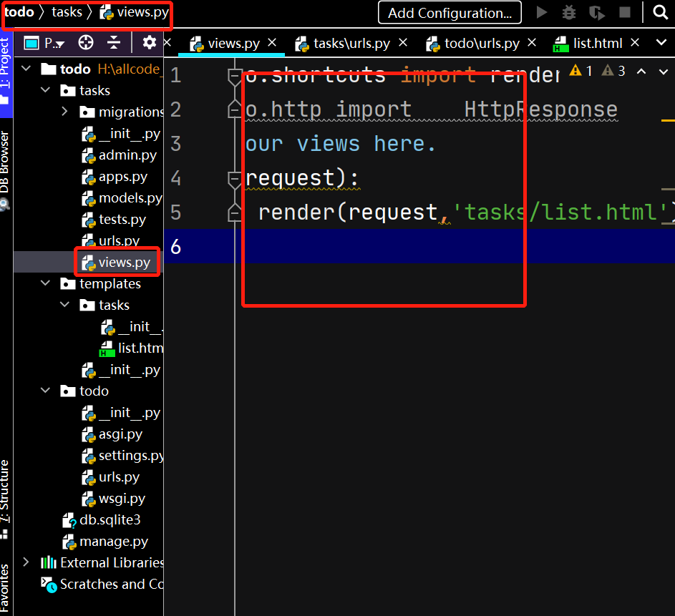Click HttpResponse text on line 2
The height and width of the screenshot is (616, 675).
tap(540, 109)
